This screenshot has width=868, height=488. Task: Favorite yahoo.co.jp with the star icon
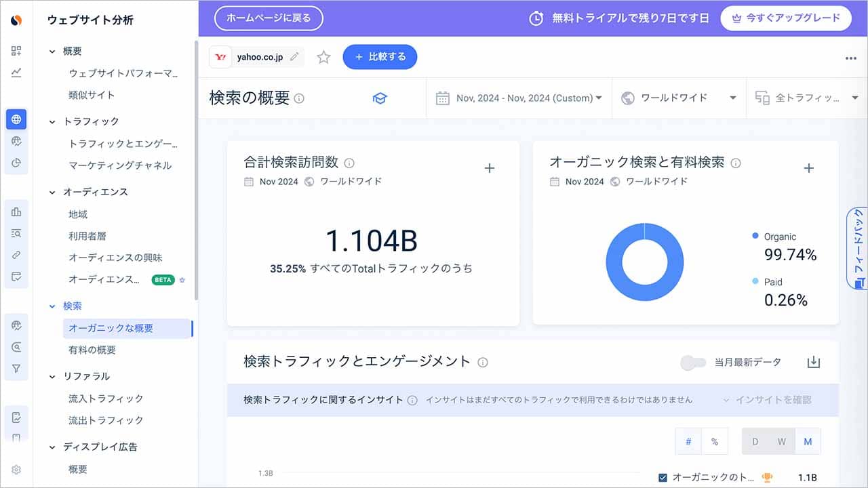click(x=323, y=57)
